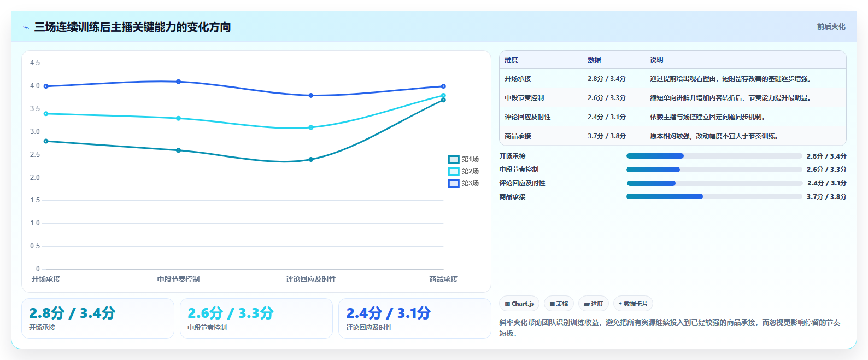Select the 第3场 data point at 评论回应及时性

pos(311,95)
